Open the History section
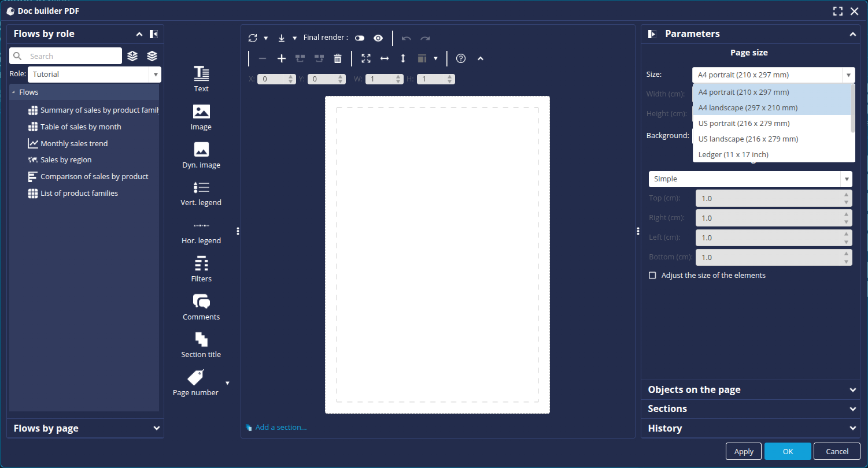This screenshot has width=868, height=468. click(x=749, y=428)
